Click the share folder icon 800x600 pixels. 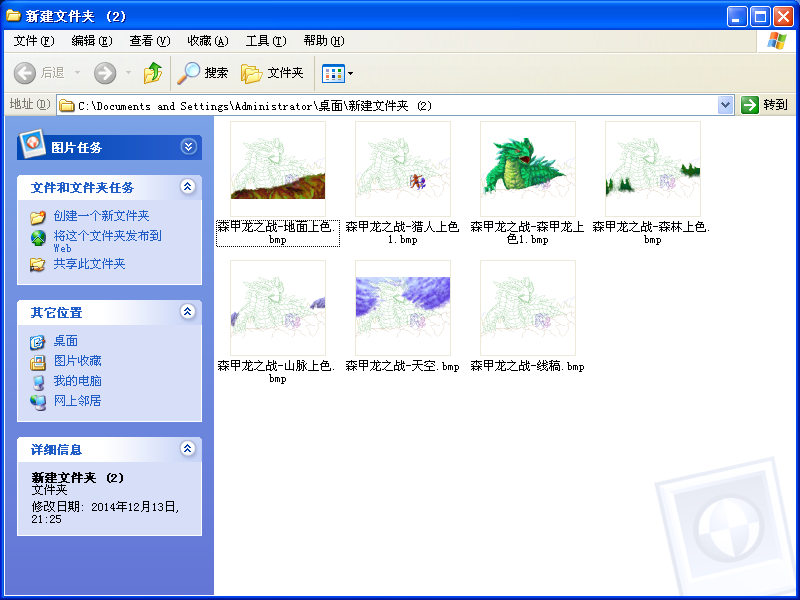[38, 264]
